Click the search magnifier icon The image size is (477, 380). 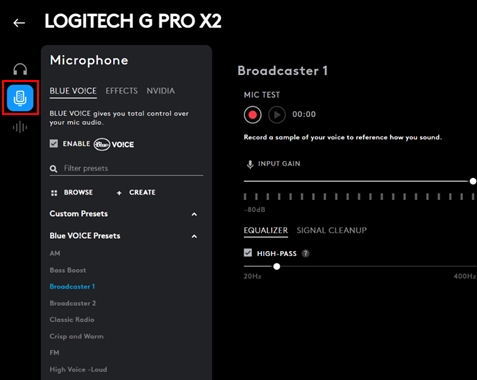(53, 169)
